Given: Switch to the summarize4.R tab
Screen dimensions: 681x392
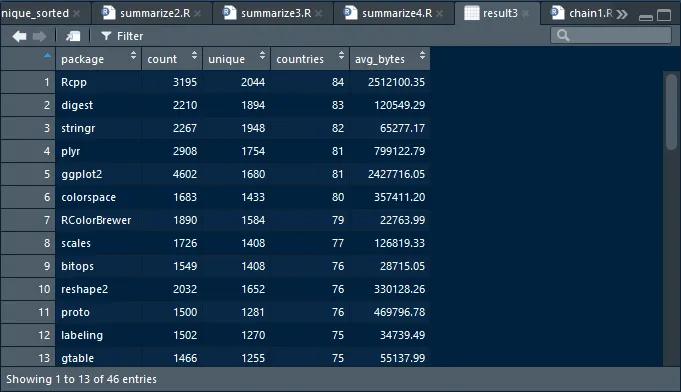Looking at the screenshot, I should coord(397,13).
